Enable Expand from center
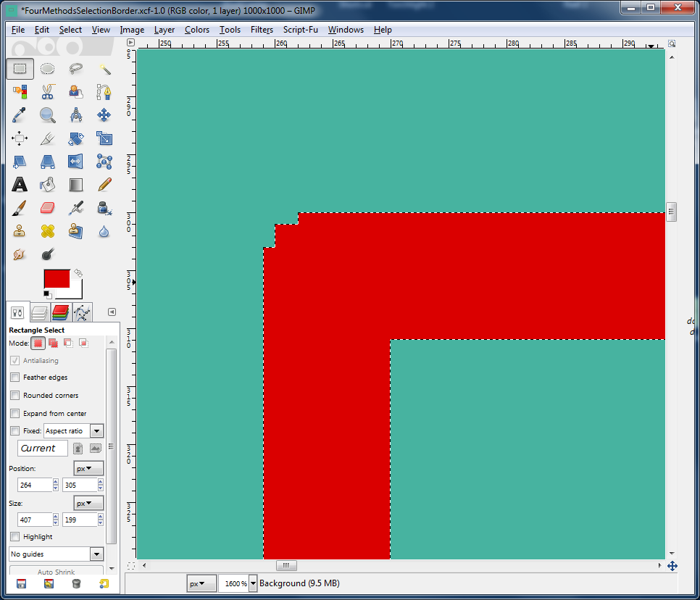 [x=15, y=413]
